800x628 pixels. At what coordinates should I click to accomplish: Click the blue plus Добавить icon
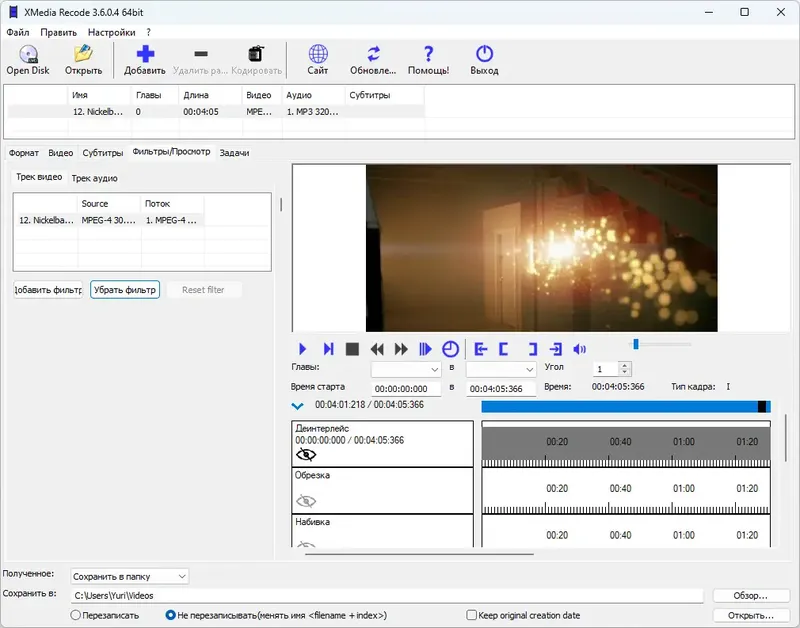coord(145,55)
